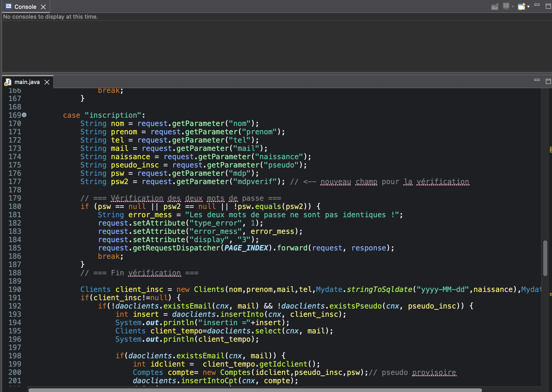Click the Display Selected Console icon

(506, 6)
